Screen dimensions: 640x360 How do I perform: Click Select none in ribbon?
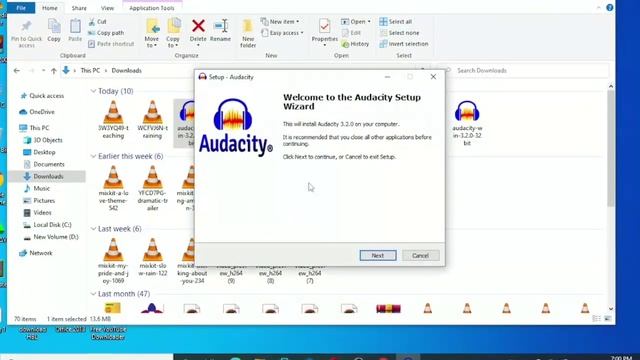click(399, 33)
